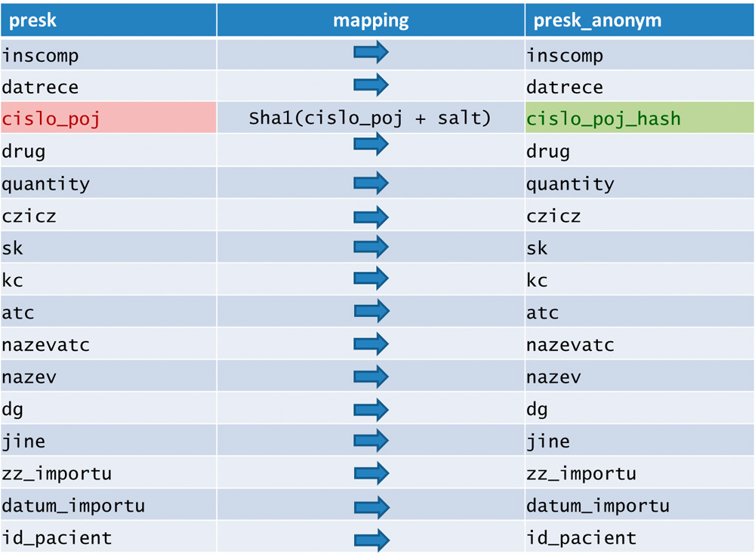Click the presk column header
755x560 pixels.
point(108,20)
